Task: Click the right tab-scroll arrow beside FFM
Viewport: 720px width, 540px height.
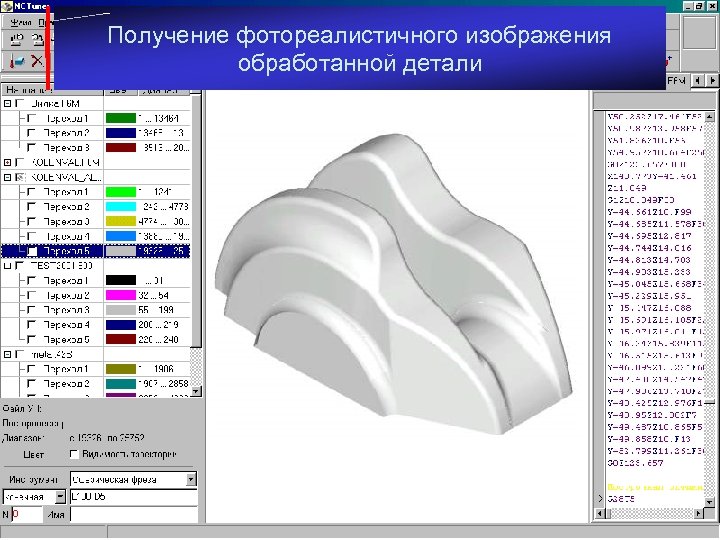Action: pyautogui.click(x=712, y=80)
